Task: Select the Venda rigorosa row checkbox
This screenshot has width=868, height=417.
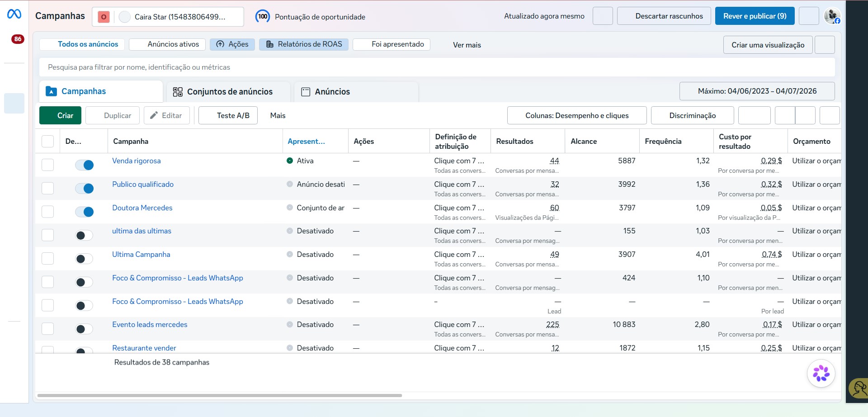Action: point(47,165)
